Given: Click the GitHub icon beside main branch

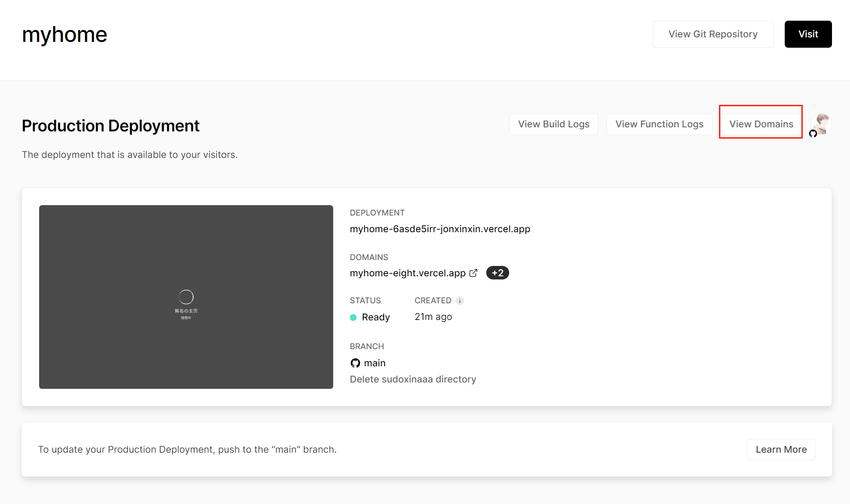Looking at the screenshot, I should (x=355, y=363).
